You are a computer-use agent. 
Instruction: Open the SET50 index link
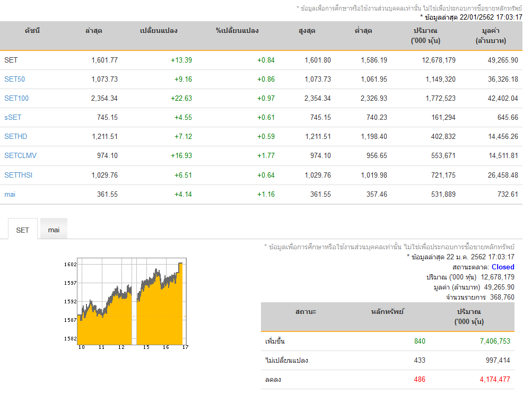point(15,80)
